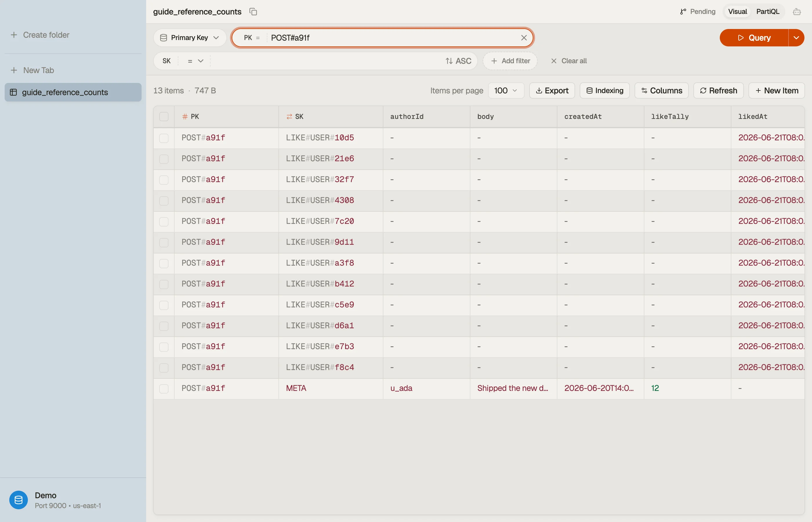
Task: Click the likedAt column header
Action: click(x=768, y=117)
